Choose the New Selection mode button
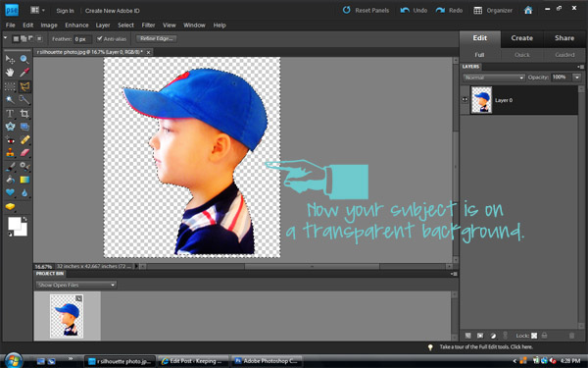 click(16, 38)
